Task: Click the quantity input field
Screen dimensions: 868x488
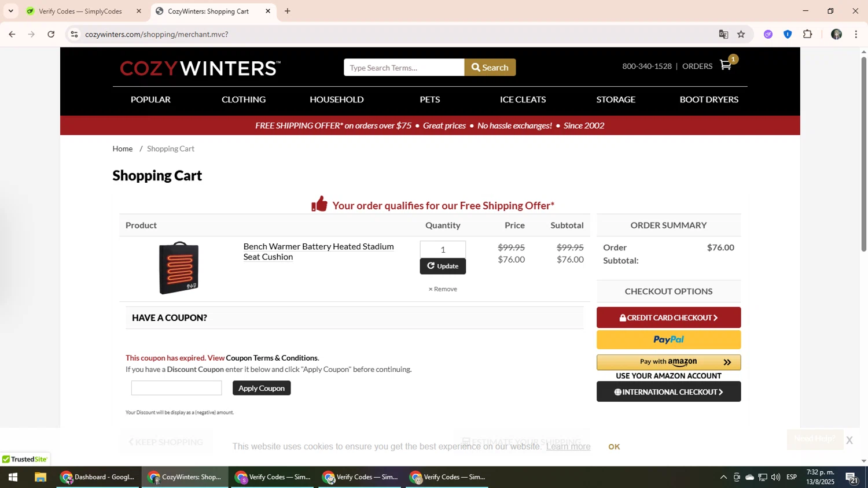Action: coord(443,249)
